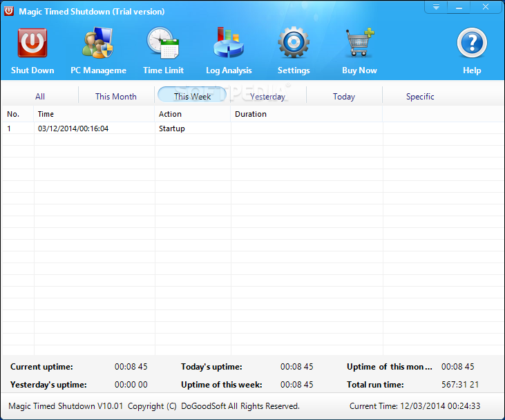Viewport: 505px width, 420px height.
Task: Click the Yesterday's uptime label
Action: click(48, 385)
